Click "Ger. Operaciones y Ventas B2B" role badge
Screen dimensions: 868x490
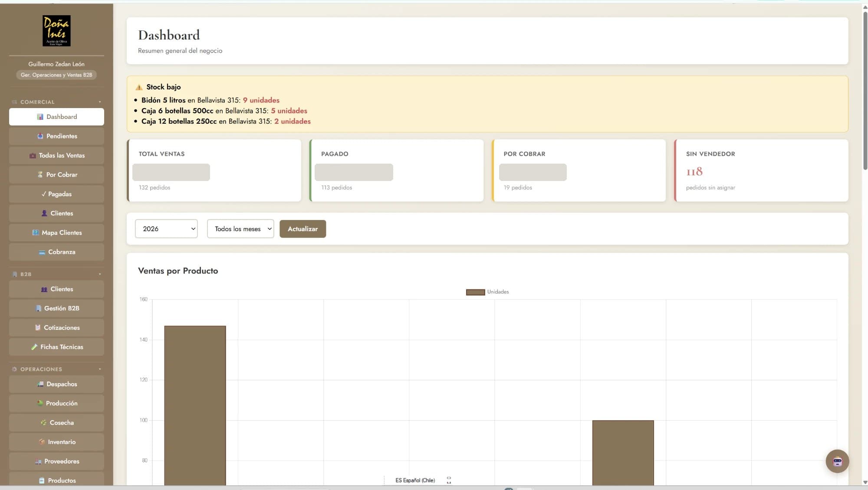click(x=56, y=75)
